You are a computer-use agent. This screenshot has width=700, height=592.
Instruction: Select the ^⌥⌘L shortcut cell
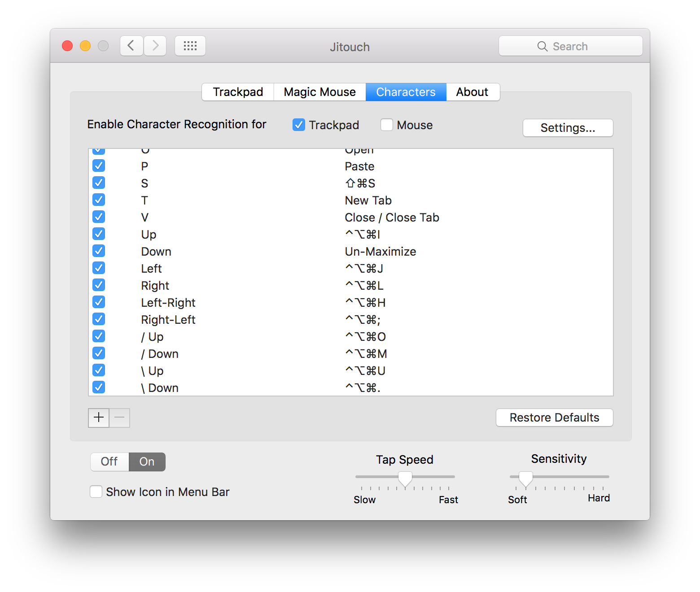click(x=364, y=286)
